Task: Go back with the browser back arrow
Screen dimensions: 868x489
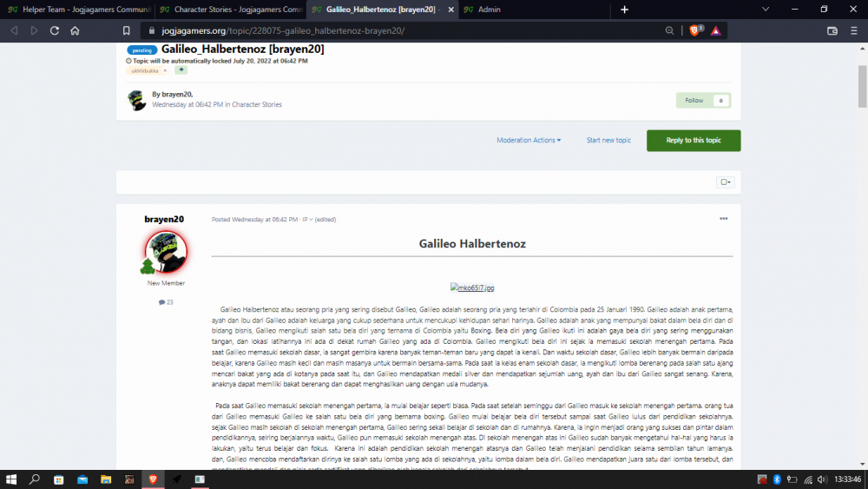Action: (15, 31)
